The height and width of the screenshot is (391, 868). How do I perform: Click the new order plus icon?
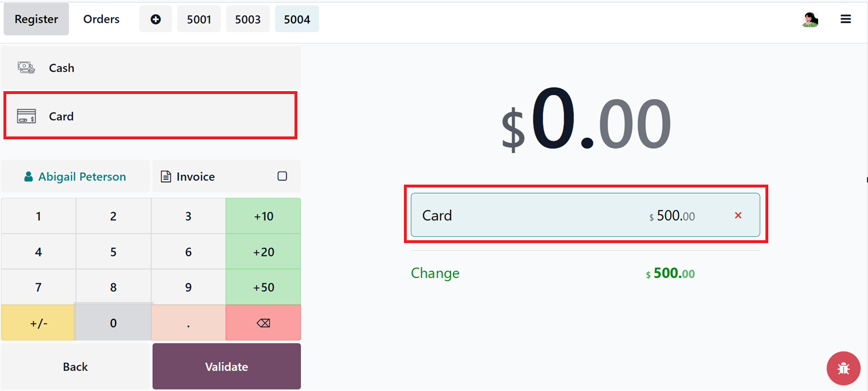[155, 19]
